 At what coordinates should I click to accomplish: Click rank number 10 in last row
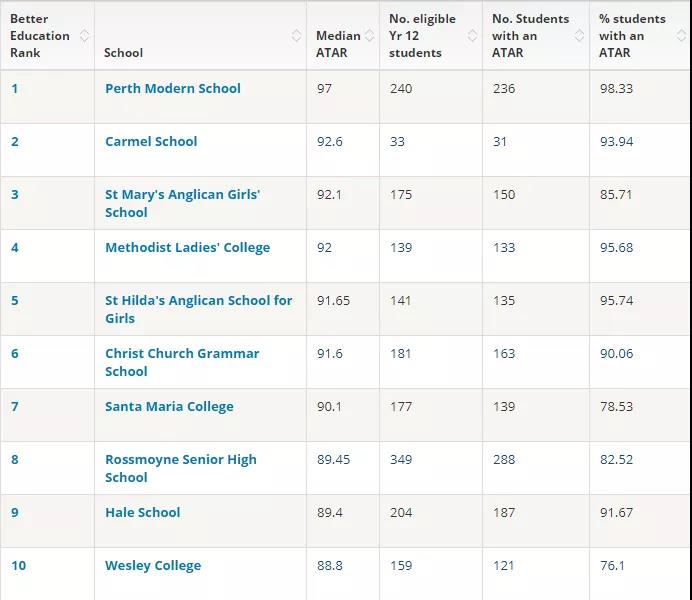click(x=19, y=565)
